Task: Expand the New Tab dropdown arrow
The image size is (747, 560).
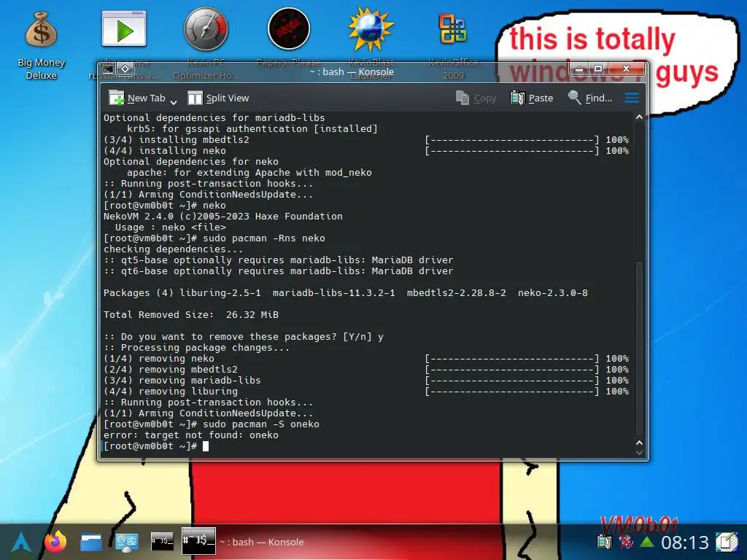Action: pos(174,101)
